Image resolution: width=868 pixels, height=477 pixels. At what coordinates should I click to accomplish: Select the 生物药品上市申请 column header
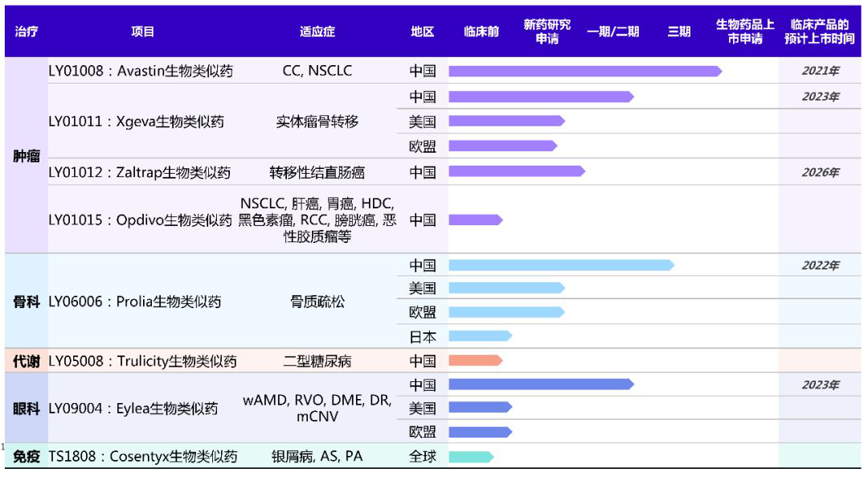point(744,31)
